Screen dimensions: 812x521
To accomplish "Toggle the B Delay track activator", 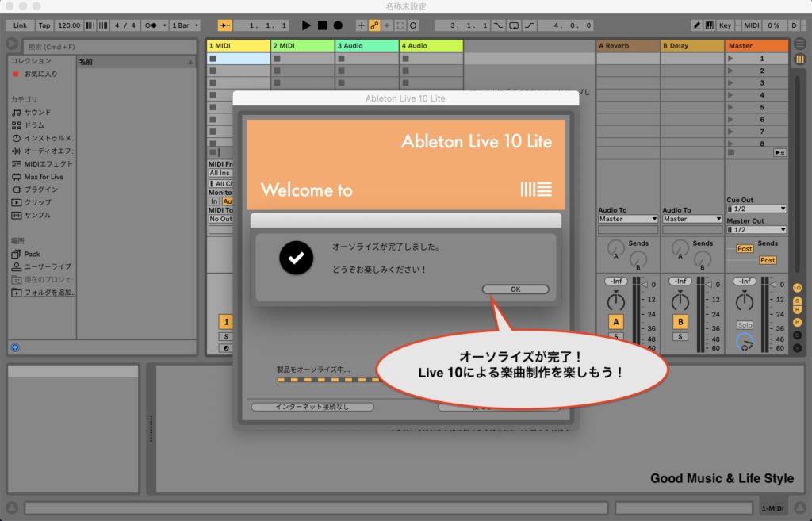I will pyautogui.click(x=680, y=322).
